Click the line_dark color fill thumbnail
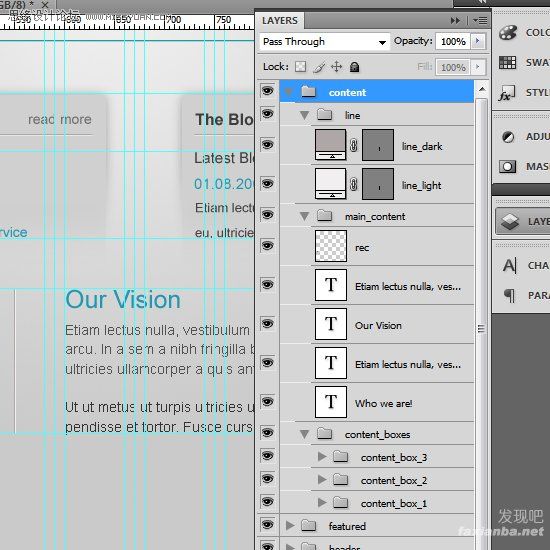 330,145
